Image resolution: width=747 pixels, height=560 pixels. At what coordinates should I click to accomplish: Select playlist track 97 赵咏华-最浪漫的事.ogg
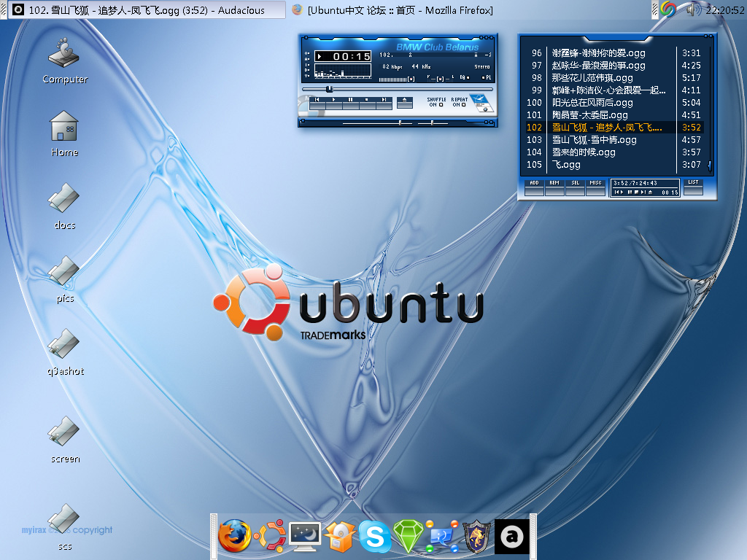coord(614,65)
